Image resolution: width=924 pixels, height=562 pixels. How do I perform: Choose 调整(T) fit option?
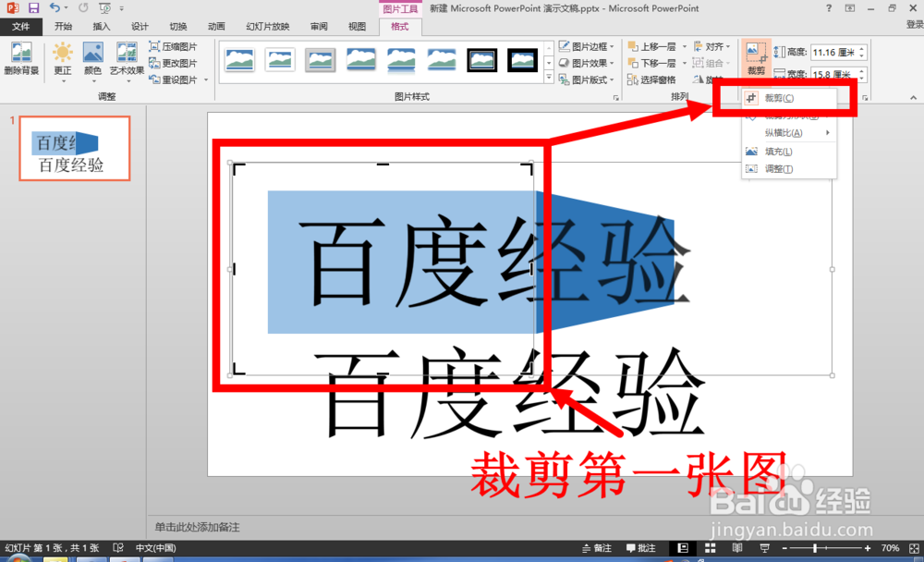789,168
